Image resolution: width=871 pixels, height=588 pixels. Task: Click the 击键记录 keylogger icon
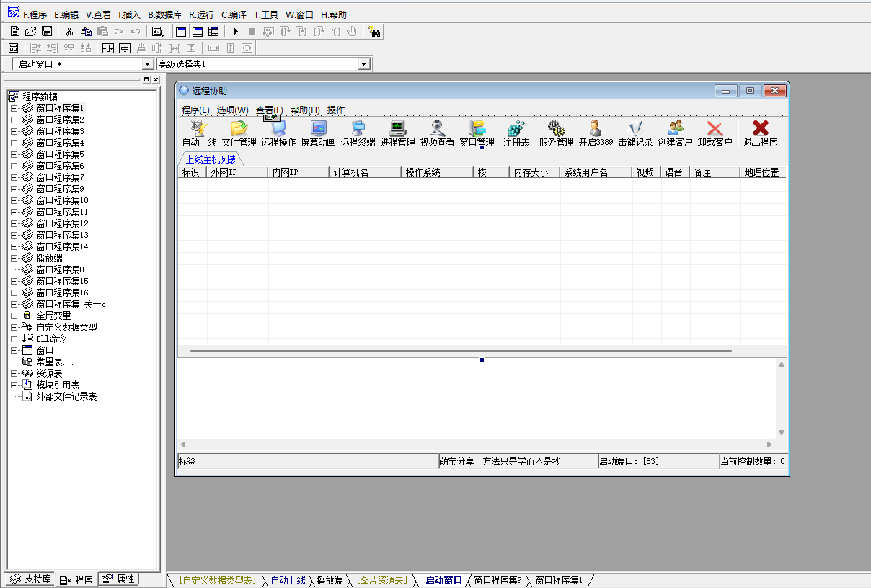click(x=635, y=129)
